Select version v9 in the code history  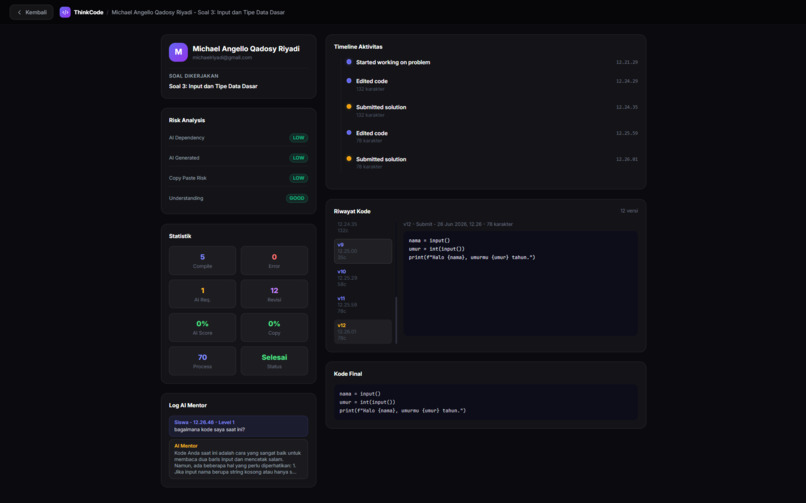click(x=363, y=251)
